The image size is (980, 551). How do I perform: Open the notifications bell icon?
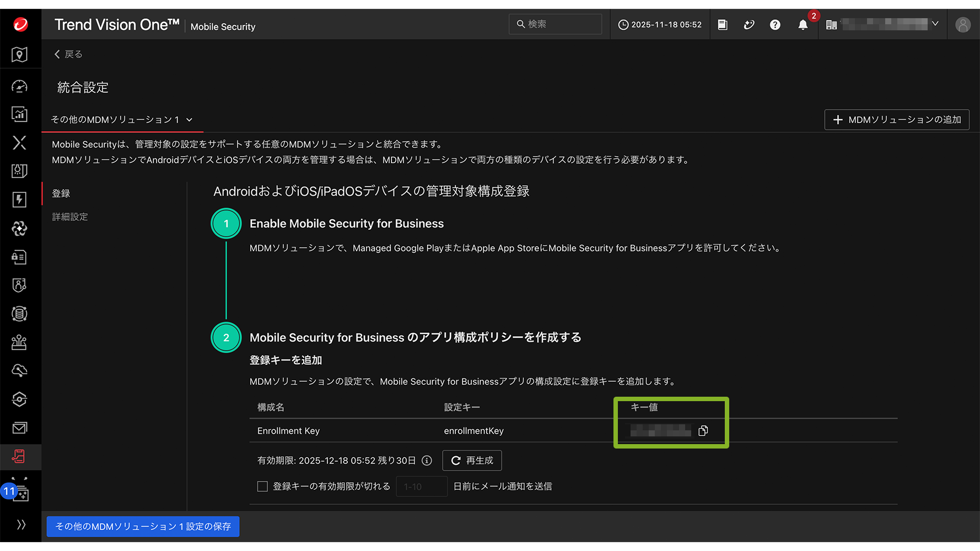803,25
